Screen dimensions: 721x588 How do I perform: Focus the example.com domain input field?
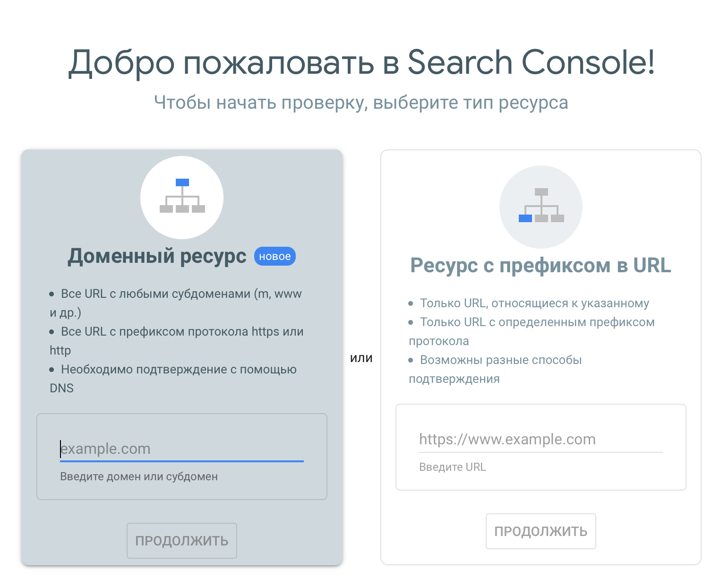tap(182, 449)
